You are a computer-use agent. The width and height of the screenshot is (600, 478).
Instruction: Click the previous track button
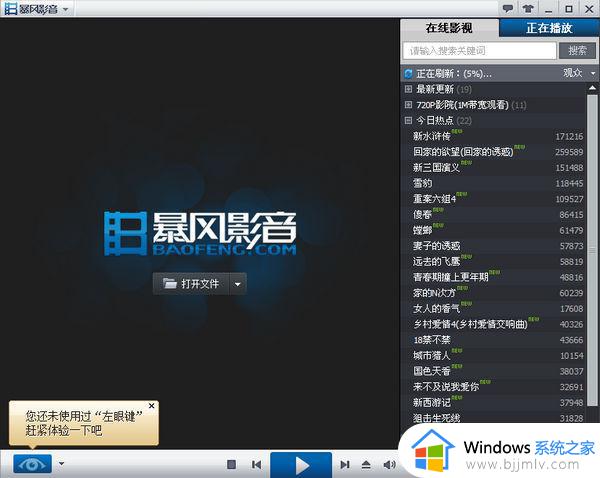[257, 465]
